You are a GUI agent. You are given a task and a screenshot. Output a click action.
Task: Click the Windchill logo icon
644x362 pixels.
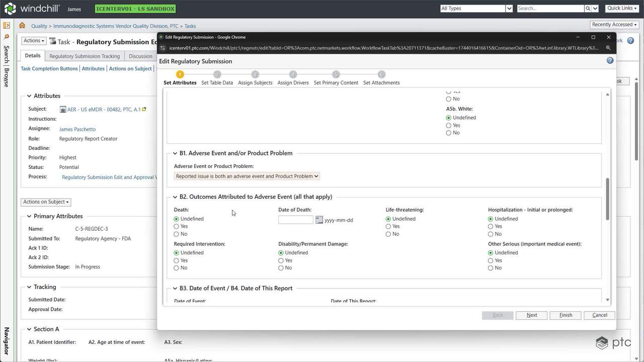10,9
